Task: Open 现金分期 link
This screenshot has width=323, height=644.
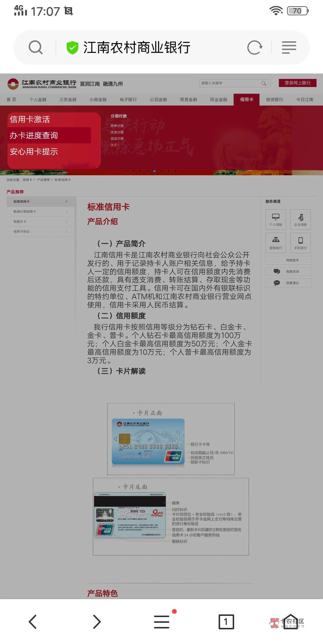Action: pos(117,138)
